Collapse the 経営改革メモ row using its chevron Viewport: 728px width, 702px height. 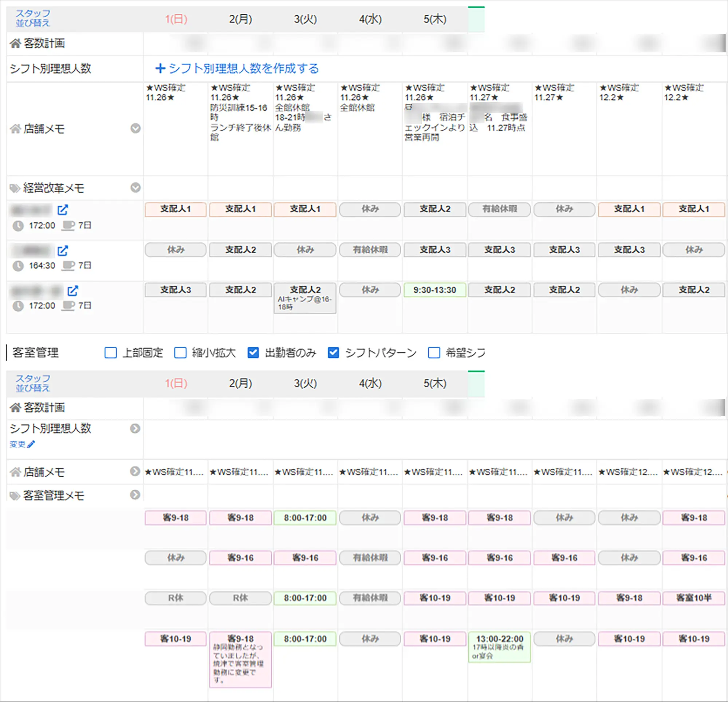point(135,188)
